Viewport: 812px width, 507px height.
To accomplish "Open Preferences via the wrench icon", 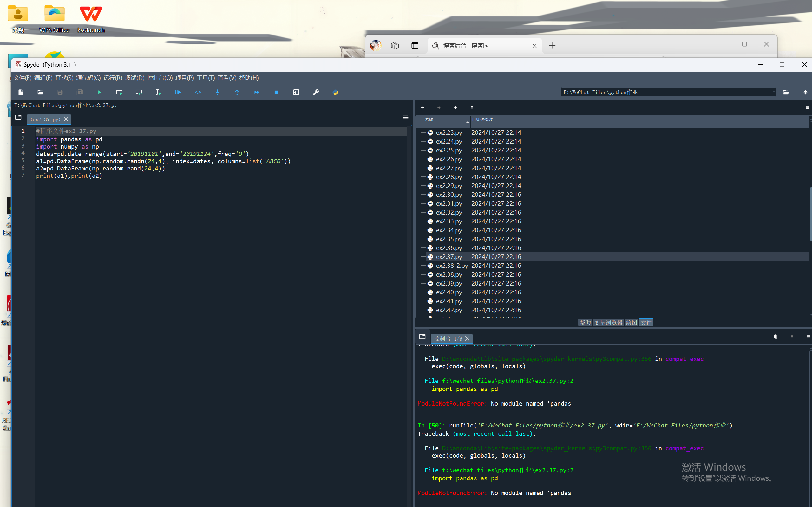I will pos(316,92).
